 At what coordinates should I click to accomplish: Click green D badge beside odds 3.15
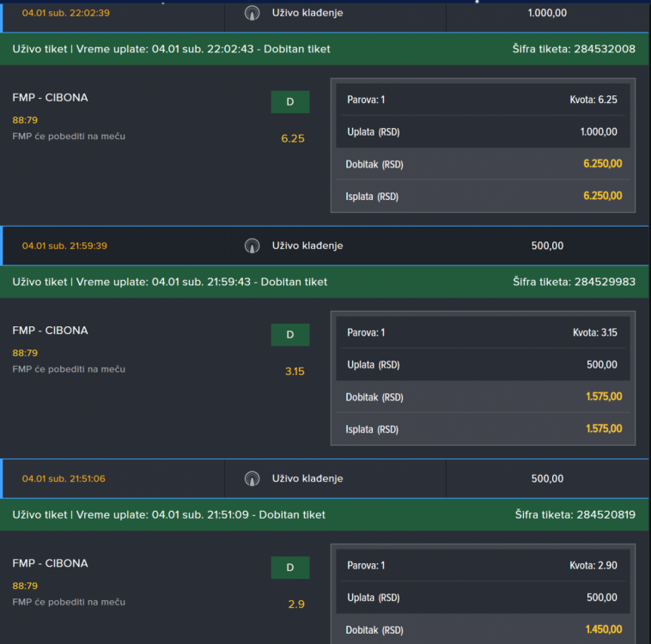click(x=290, y=335)
